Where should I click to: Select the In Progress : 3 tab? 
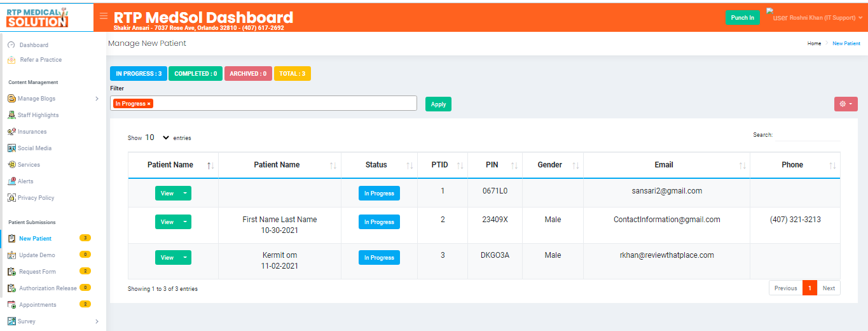[x=139, y=74]
